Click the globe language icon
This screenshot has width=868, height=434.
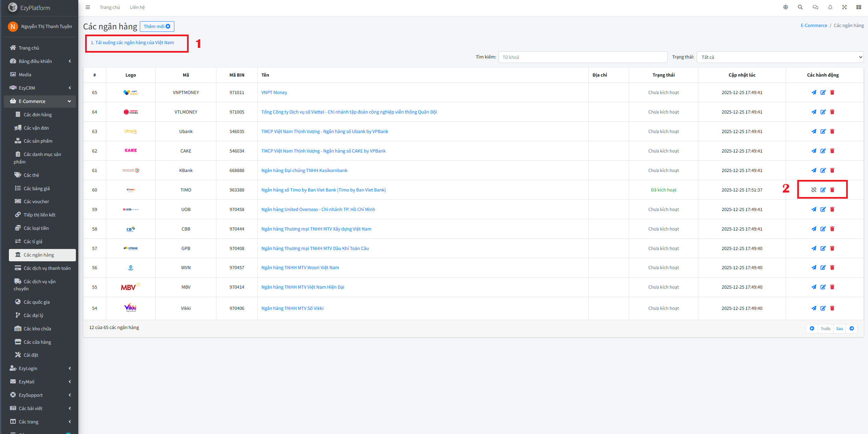tap(786, 7)
